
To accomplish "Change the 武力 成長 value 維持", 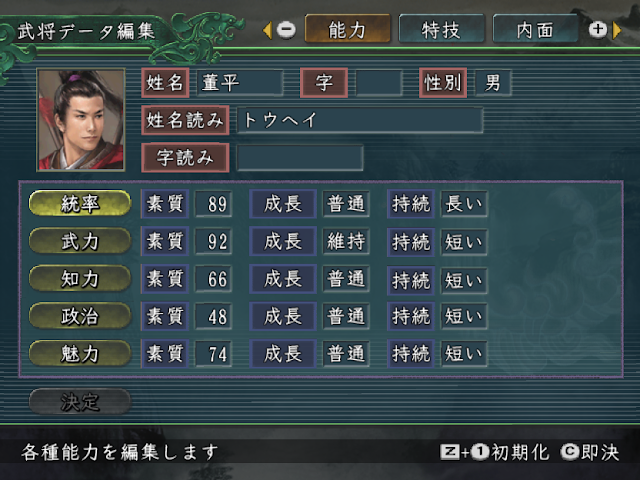I will click(346, 241).
